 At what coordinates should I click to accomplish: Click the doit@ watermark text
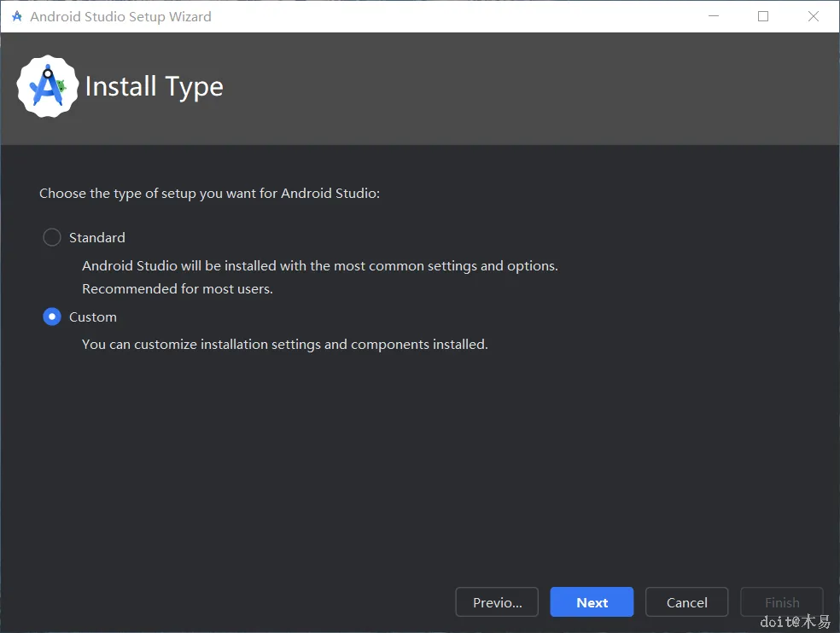(x=795, y=621)
